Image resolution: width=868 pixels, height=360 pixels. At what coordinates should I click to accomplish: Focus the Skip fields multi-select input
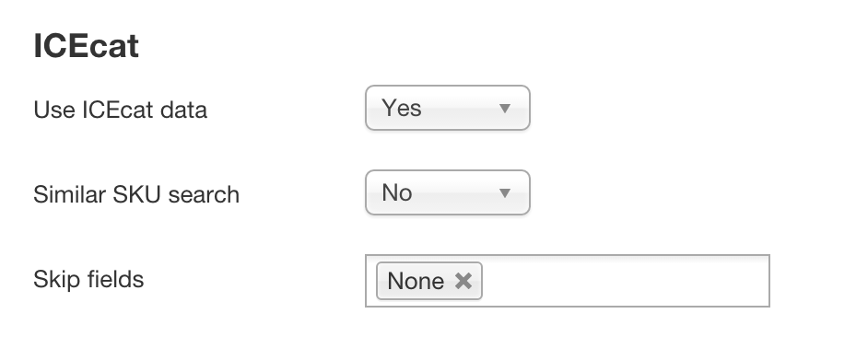[x=568, y=281]
